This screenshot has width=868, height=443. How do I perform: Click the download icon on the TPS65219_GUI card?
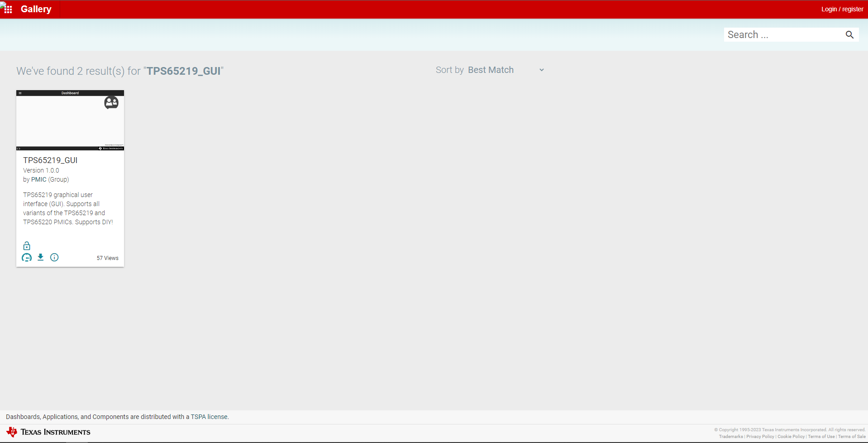pyautogui.click(x=40, y=257)
